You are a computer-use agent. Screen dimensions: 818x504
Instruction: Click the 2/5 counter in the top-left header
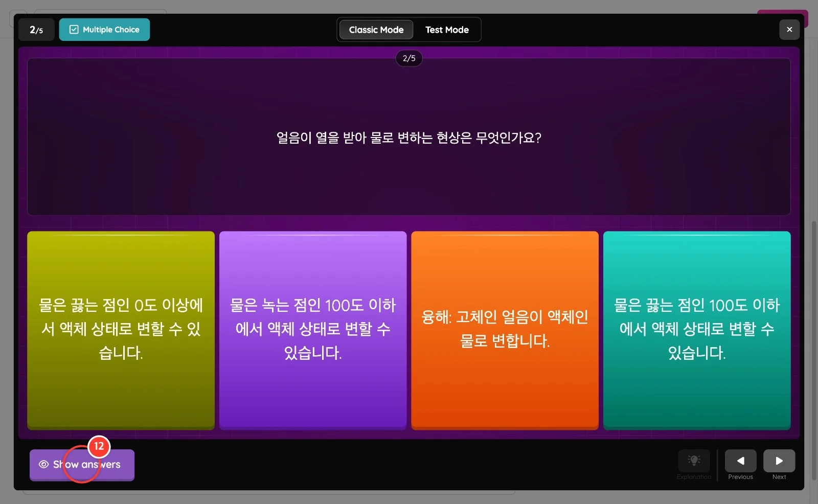pos(36,30)
